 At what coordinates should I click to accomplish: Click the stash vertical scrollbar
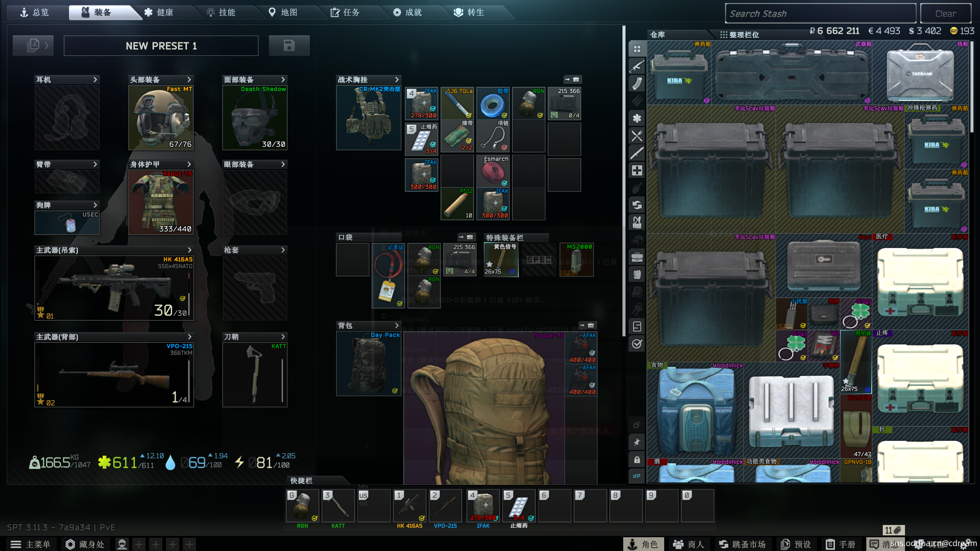972,86
